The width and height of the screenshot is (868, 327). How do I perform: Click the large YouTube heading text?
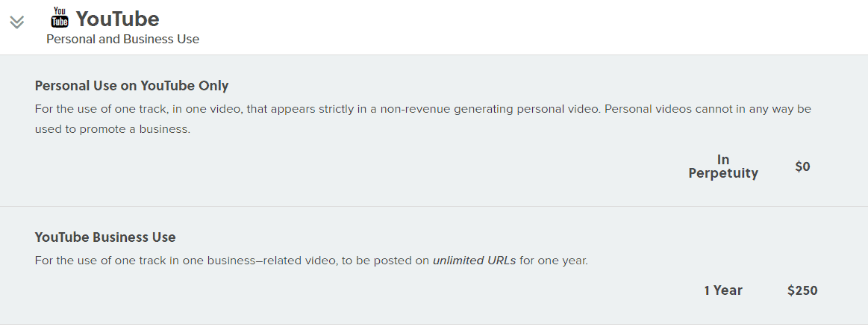118,19
